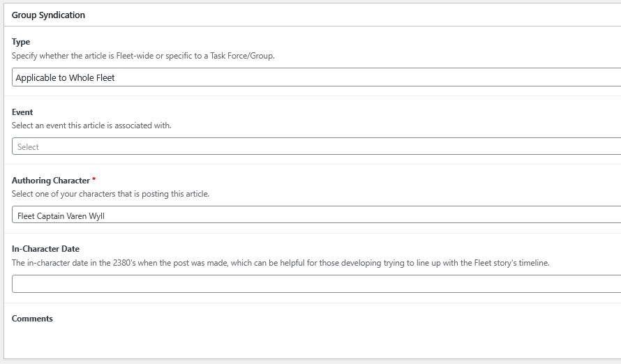Click the Type description about Fleet-wide articles

point(143,56)
